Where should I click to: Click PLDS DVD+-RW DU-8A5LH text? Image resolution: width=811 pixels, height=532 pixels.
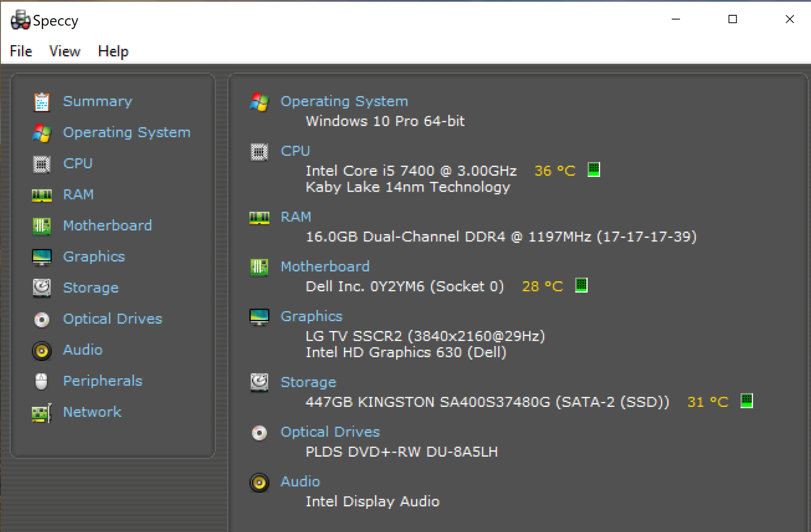402,452
